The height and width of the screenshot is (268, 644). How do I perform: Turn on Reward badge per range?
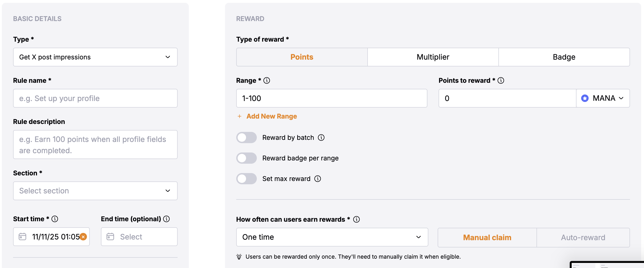[x=247, y=158]
